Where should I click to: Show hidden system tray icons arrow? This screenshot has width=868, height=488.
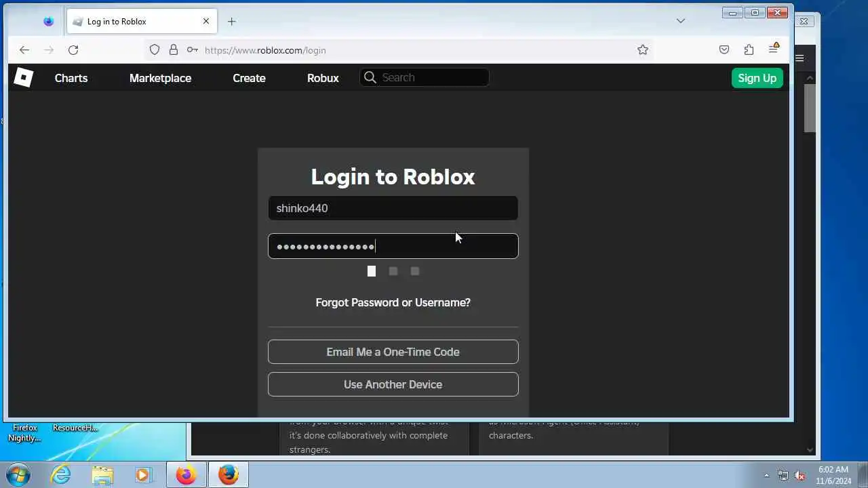766,475
